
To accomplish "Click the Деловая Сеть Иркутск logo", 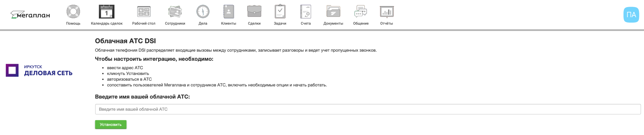I will [39, 70].
